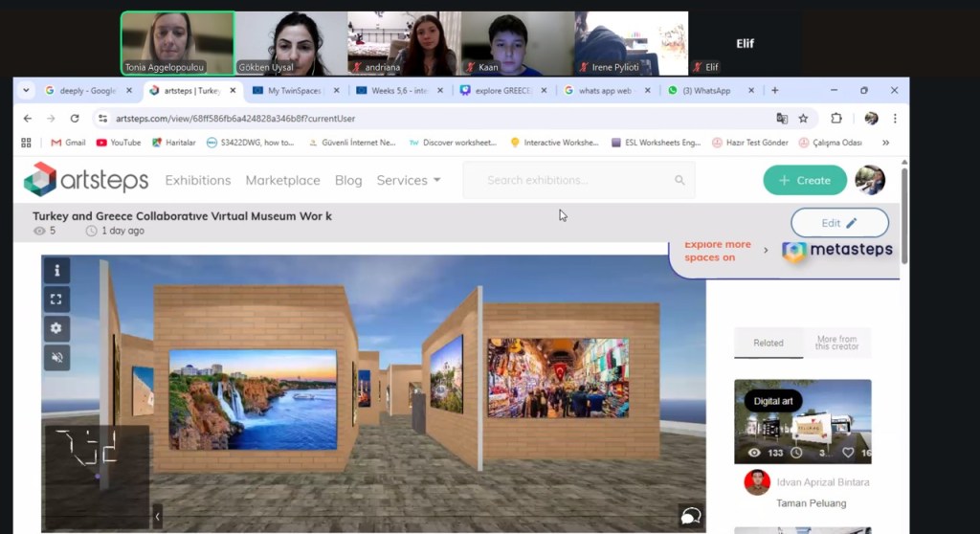This screenshot has width=980, height=534.
Task: Collapse the minimap with the left chevron
Action: tap(157, 518)
